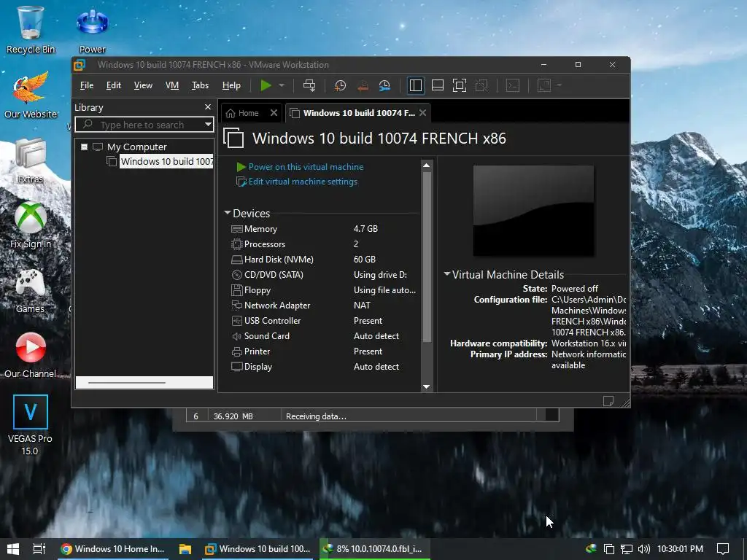Open the Recycle Bin desktop icon

pyautogui.click(x=31, y=29)
